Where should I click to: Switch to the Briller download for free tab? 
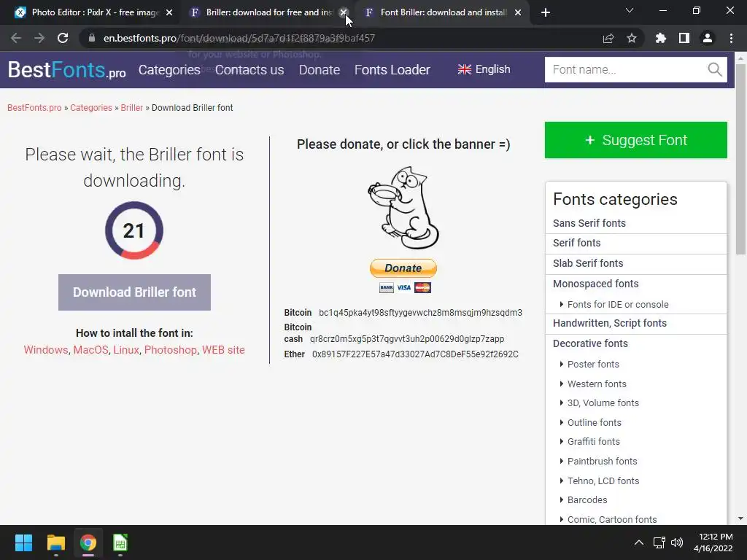point(262,12)
